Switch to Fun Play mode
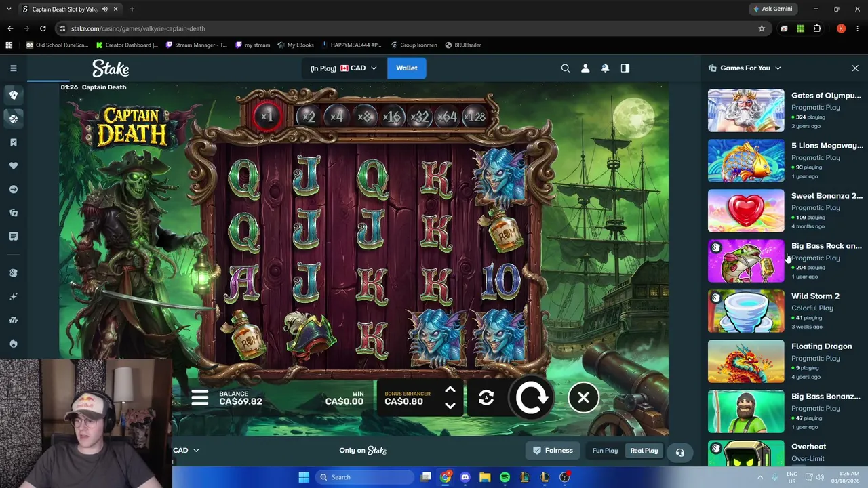This screenshot has width=868, height=488. click(x=605, y=451)
